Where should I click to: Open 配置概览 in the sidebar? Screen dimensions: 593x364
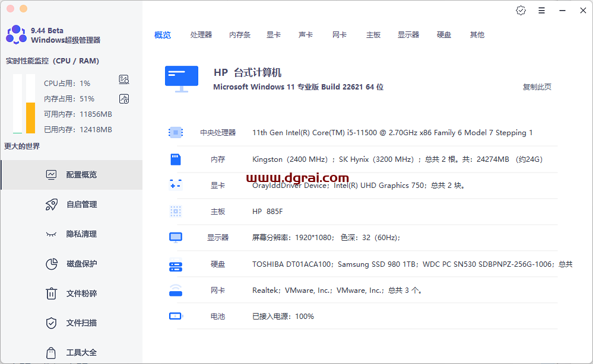coord(72,174)
